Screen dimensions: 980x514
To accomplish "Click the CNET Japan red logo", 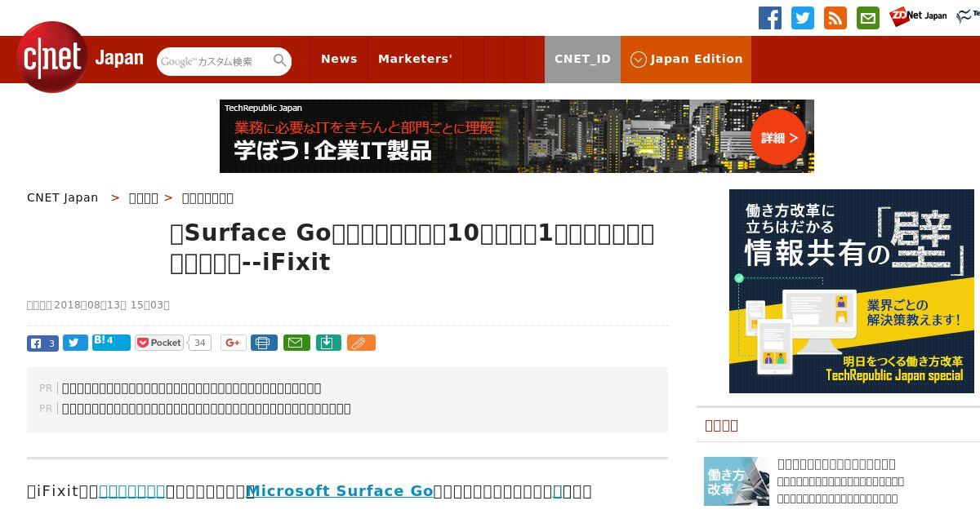I will coord(52,57).
